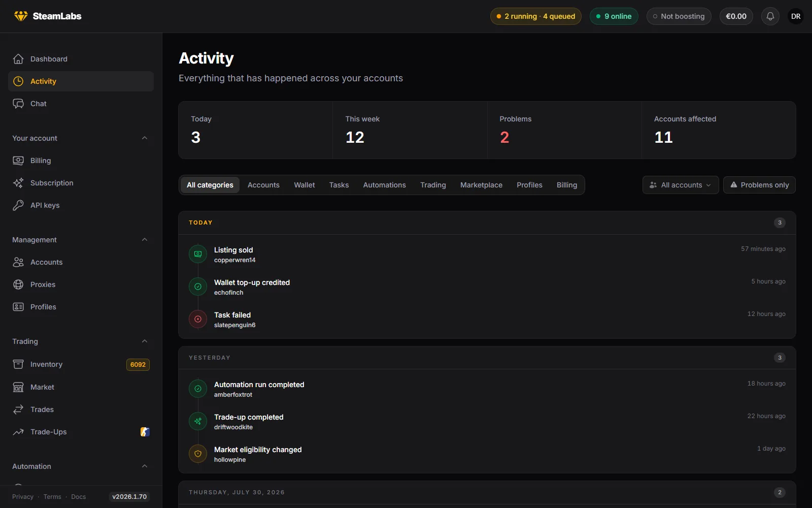This screenshot has width=812, height=508.
Task: Click account name amberfoxtrot
Action: click(x=233, y=395)
